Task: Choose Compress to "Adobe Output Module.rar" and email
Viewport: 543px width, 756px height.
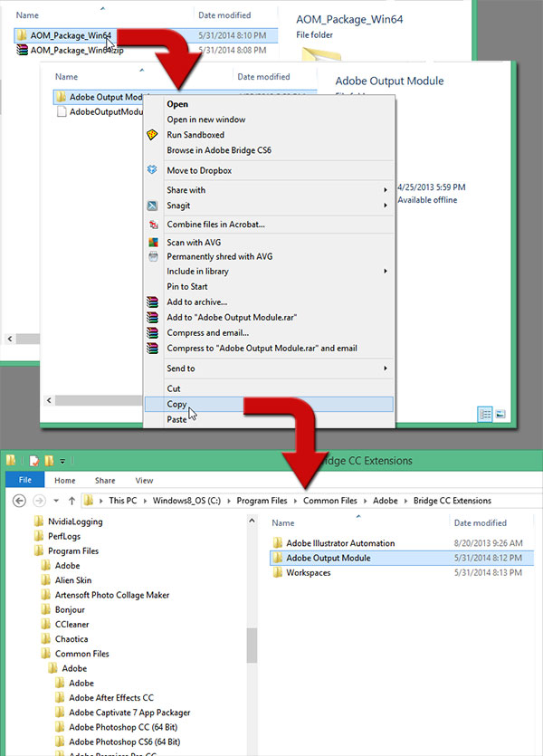Action: 262,348
